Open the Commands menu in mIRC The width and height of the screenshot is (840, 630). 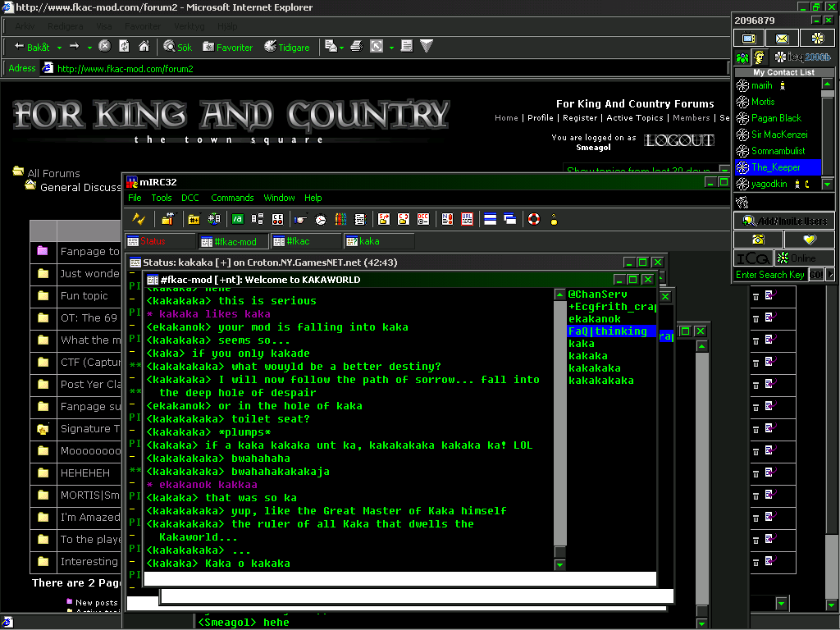232,198
